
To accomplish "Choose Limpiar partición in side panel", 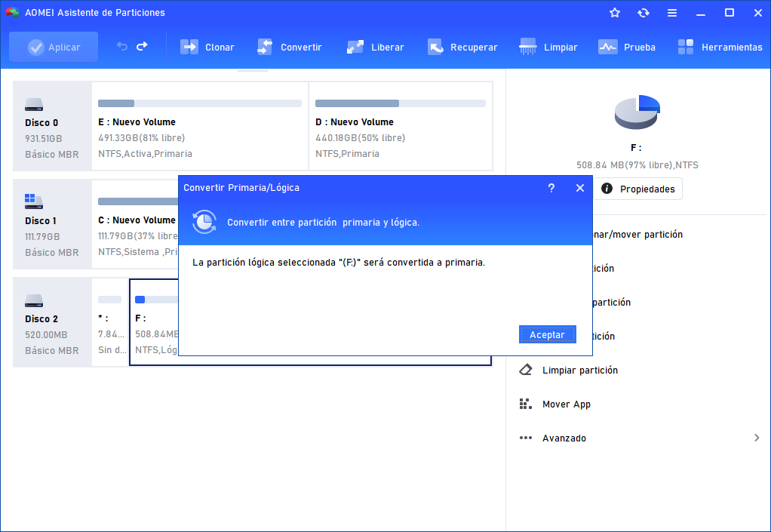I will click(579, 371).
